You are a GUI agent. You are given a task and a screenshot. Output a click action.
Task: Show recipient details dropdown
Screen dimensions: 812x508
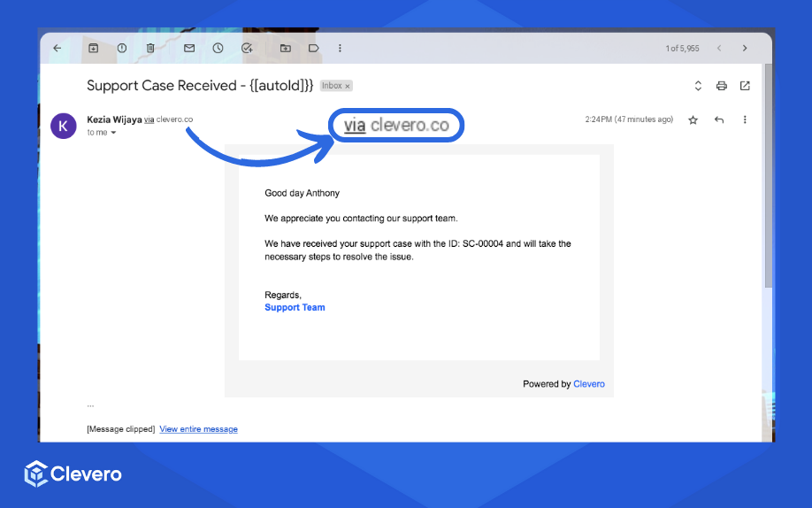(113, 133)
